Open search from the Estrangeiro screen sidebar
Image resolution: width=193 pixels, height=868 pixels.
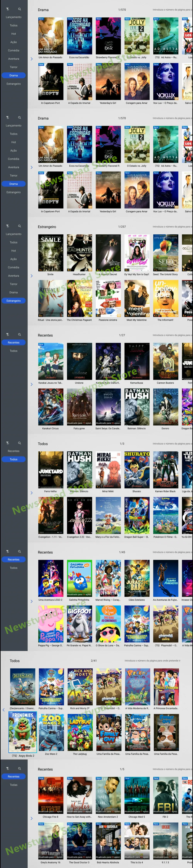[19, 226]
